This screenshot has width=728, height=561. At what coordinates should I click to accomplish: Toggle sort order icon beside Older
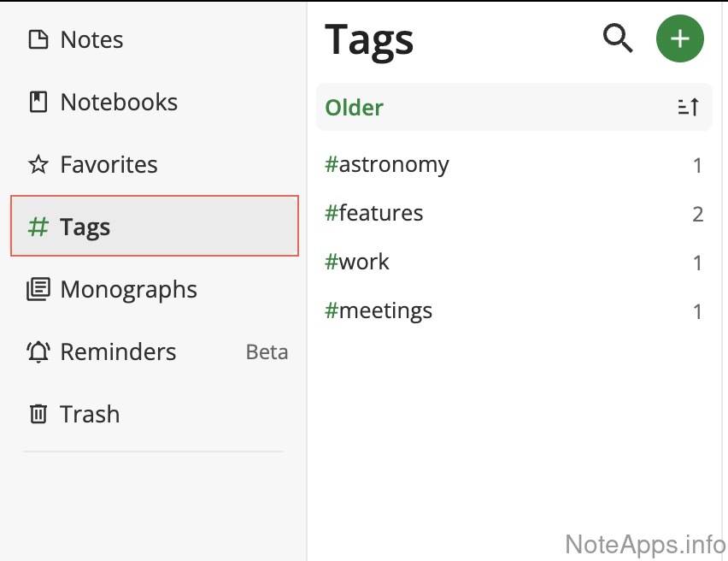688,108
